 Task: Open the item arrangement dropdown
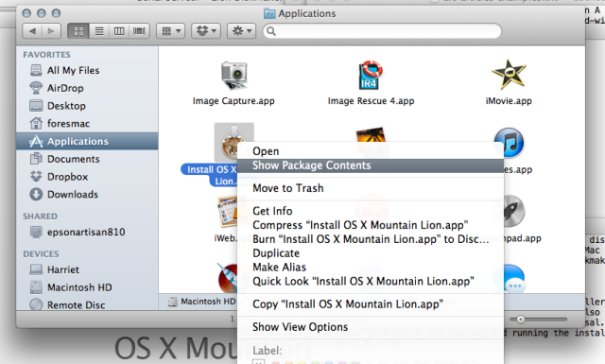(x=170, y=31)
